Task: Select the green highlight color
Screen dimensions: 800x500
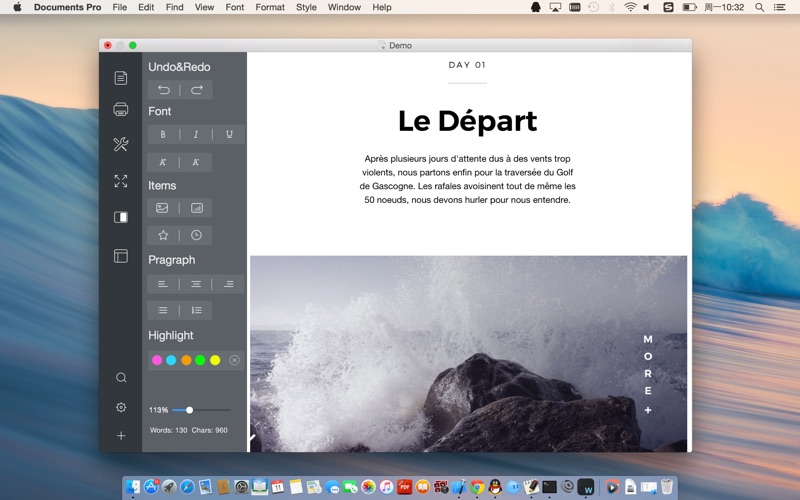Action: click(x=201, y=360)
